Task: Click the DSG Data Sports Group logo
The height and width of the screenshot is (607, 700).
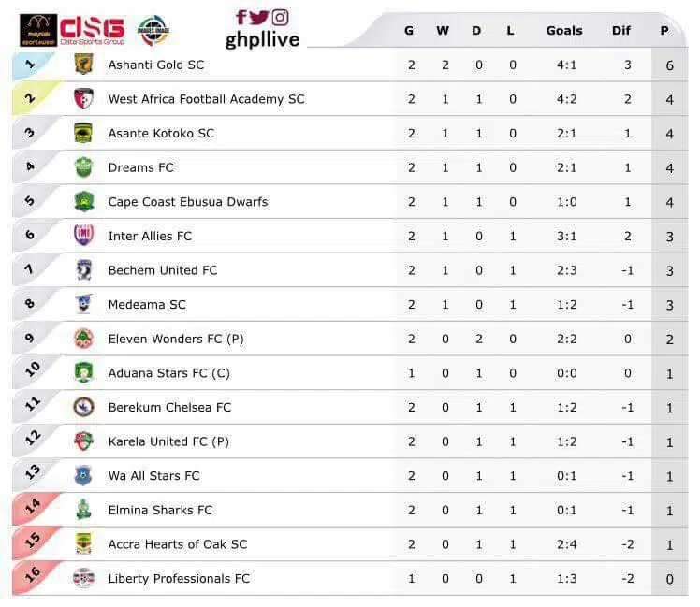Action: click(x=92, y=30)
